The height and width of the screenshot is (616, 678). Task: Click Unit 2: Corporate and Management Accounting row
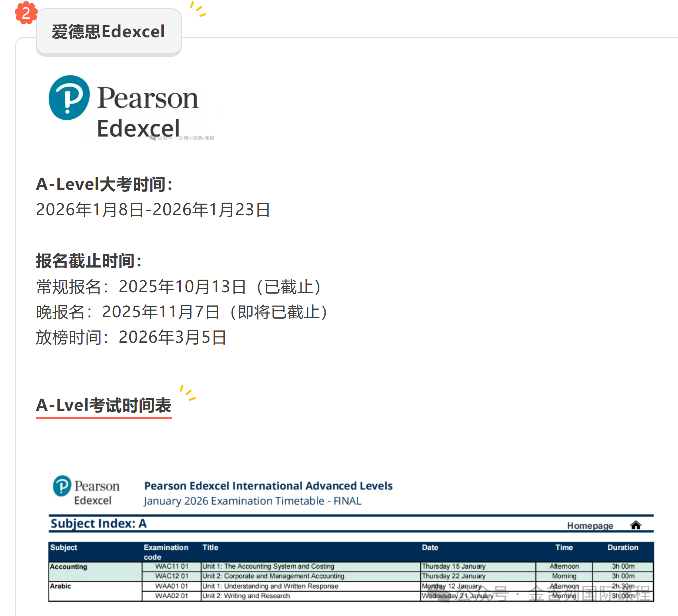tap(273, 576)
